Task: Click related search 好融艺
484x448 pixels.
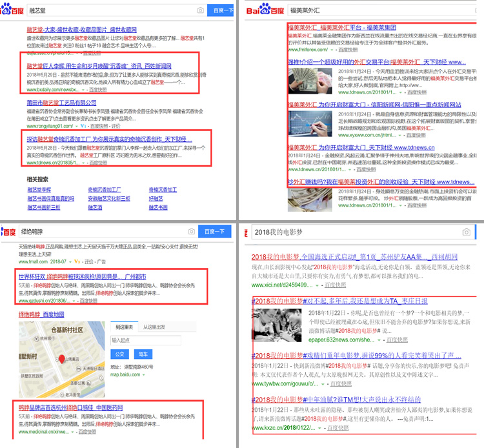Action: (x=156, y=199)
